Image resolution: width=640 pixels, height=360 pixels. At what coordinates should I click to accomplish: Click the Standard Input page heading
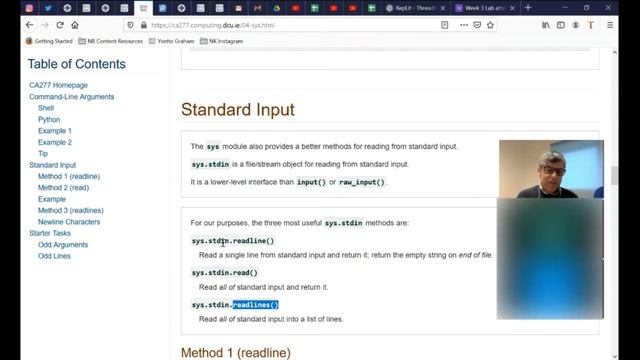[238, 109]
